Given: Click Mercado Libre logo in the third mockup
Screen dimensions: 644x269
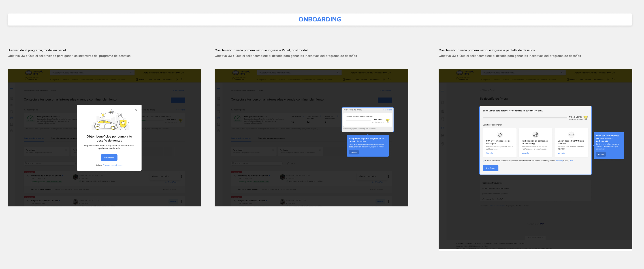Looking at the screenshot, I should (465, 73).
